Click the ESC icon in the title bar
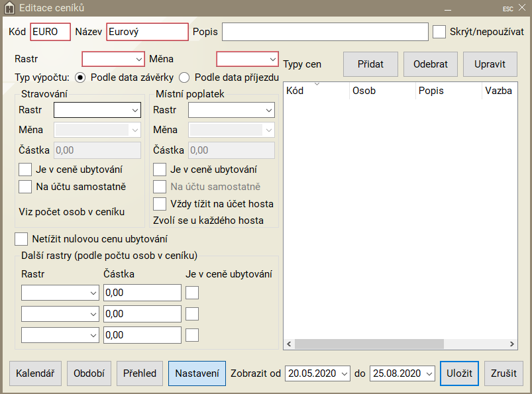Viewport: 532px width, 394px height. click(x=507, y=9)
